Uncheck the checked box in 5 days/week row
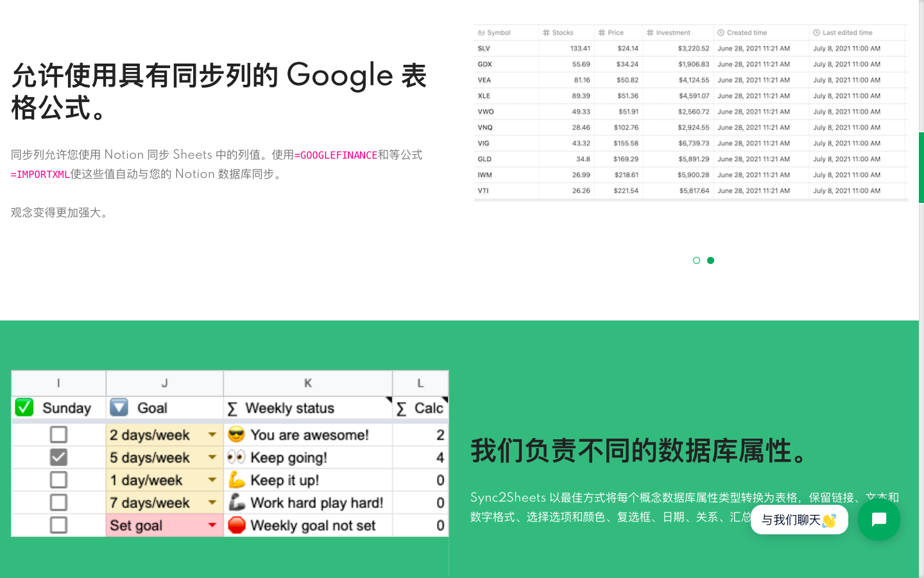 (58, 457)
